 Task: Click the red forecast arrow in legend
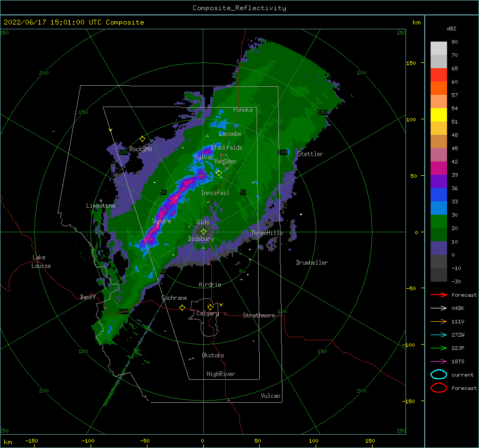point(439,295)
